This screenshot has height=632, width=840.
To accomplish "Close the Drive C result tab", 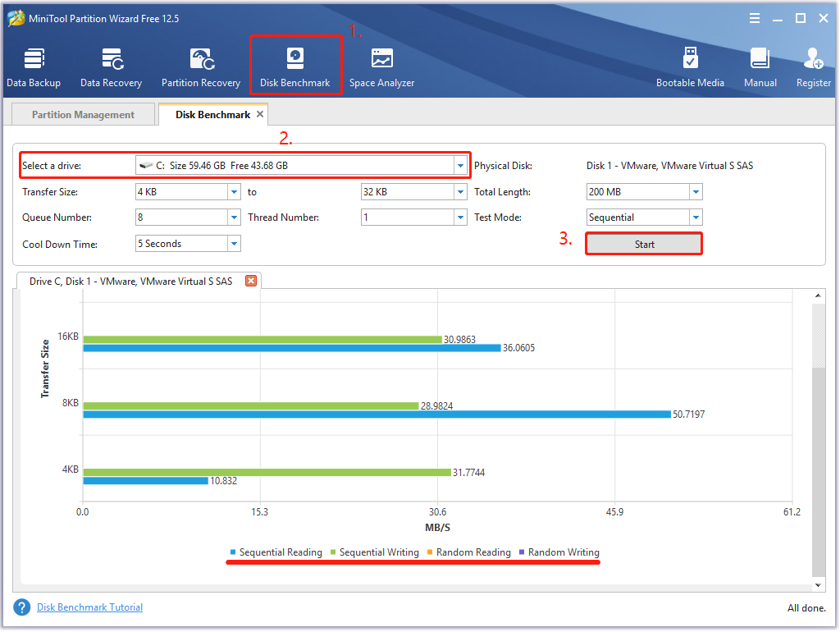I will click(251, 281).
